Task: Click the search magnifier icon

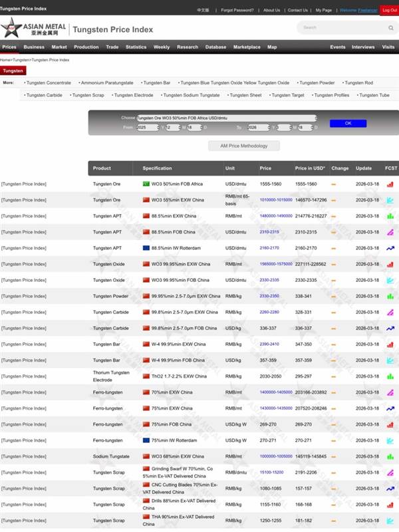Action: click(390, 28)
